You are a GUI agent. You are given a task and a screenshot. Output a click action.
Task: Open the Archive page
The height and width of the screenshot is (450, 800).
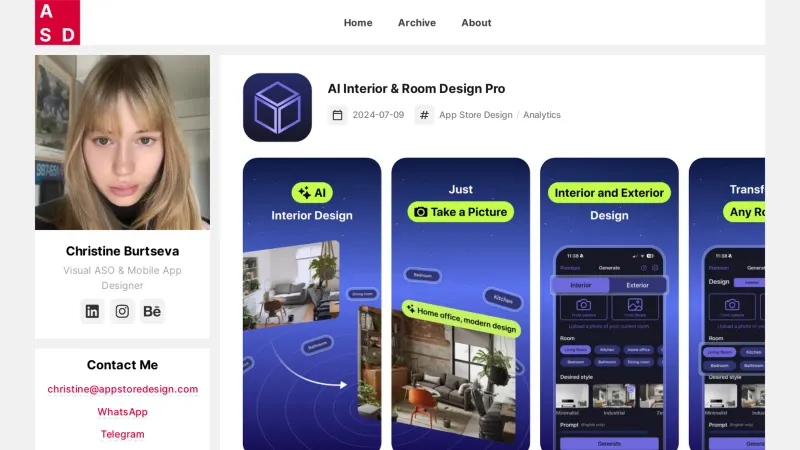[417, 23]
